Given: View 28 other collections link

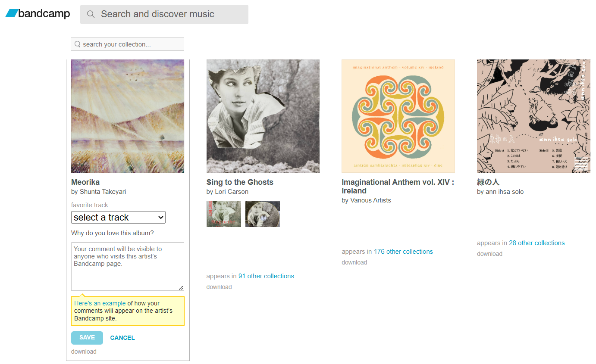Looking at the screenshot, I should [x=536, y=243].
